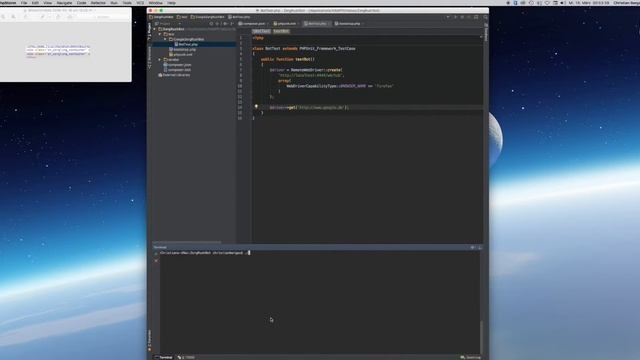The image size is (640, 360).
Task: Click the user name in macOS menu bar
Action: click(627, 2)
